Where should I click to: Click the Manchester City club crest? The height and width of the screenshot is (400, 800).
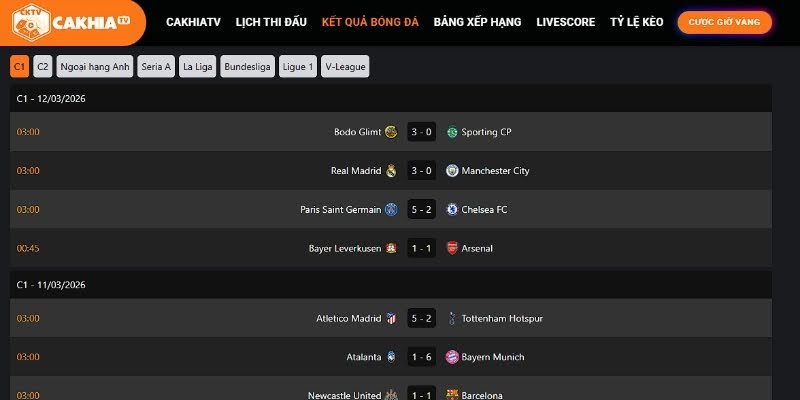452,171
